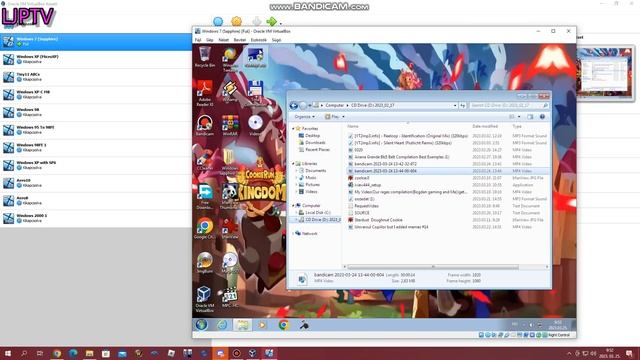Launch the CCleaner desktop shortcut
640x360 pixels.
coord(204,160)
